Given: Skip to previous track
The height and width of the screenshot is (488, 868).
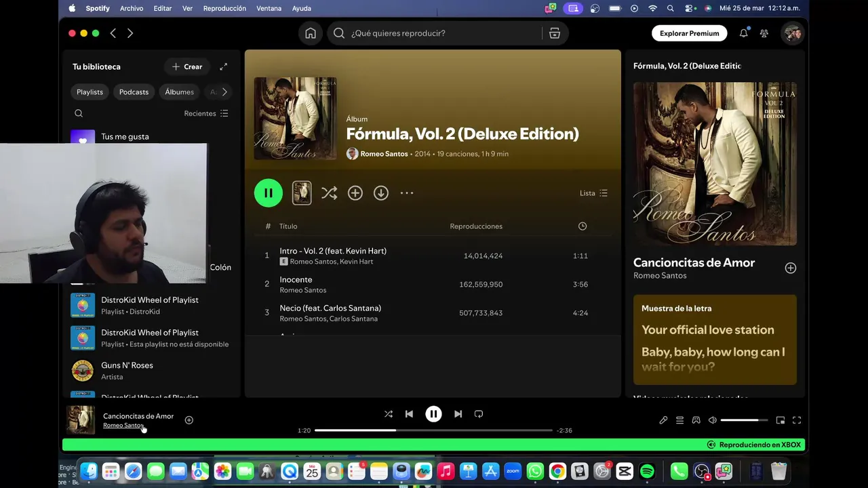Looking at the screenshot, I should pyautogui.click(x=409, y=414).
